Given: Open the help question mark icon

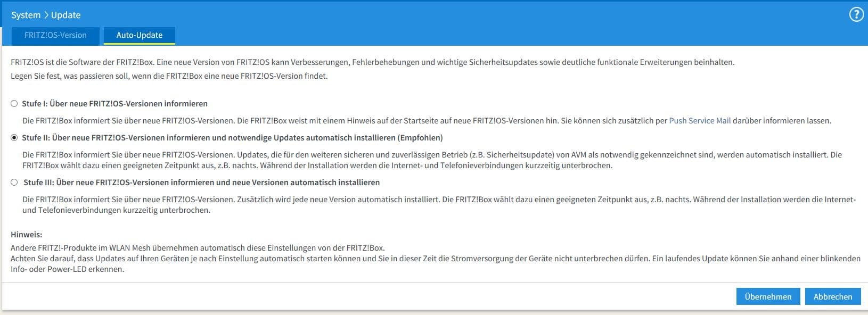Looking at the screenshot, I should tap(856, 15).
